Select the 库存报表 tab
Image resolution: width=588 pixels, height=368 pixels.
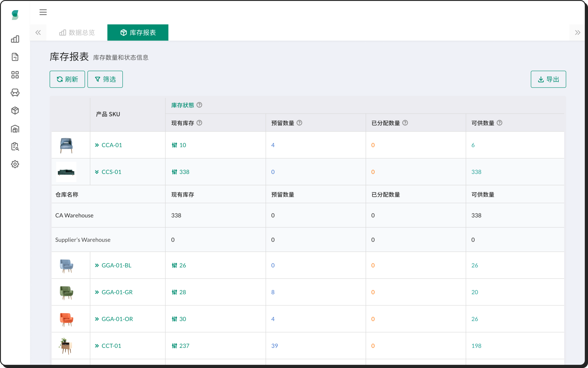point(138,33)
